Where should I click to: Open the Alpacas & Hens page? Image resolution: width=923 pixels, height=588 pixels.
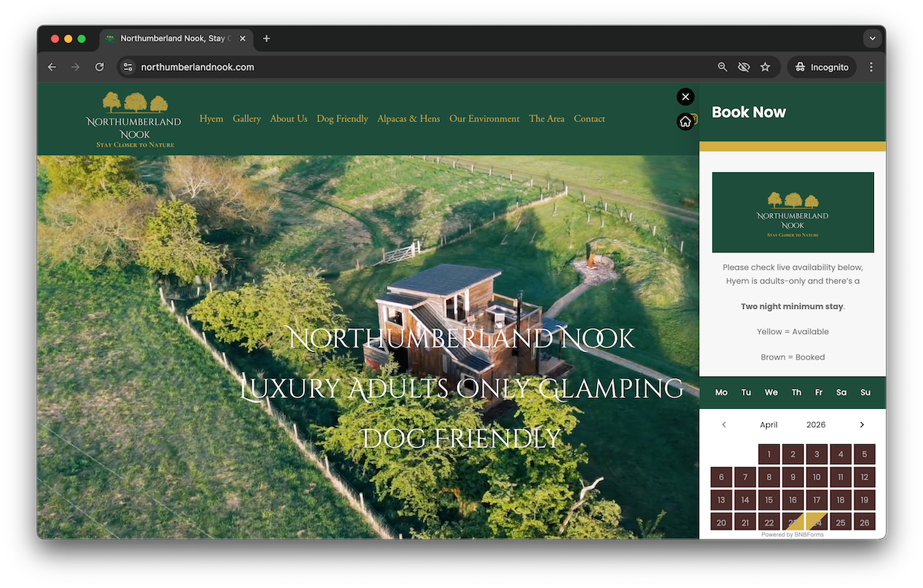408,119
